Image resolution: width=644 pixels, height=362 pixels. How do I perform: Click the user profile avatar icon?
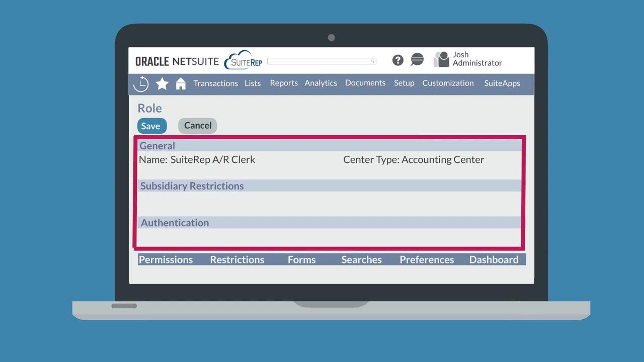coord(441,59)
